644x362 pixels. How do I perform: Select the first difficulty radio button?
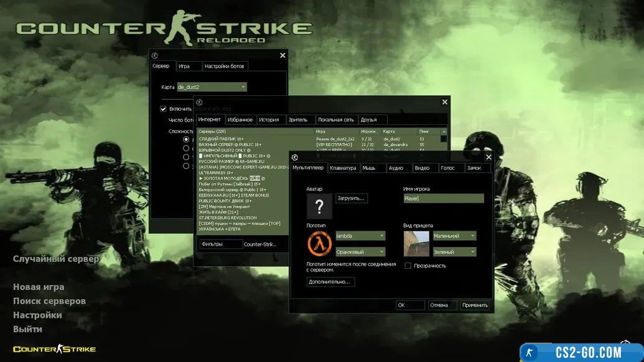(186, 140)
